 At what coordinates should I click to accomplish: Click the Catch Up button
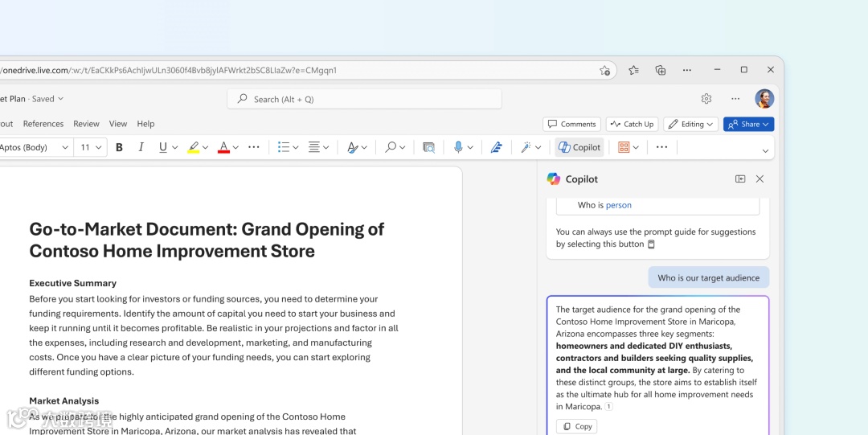(633, 124)
